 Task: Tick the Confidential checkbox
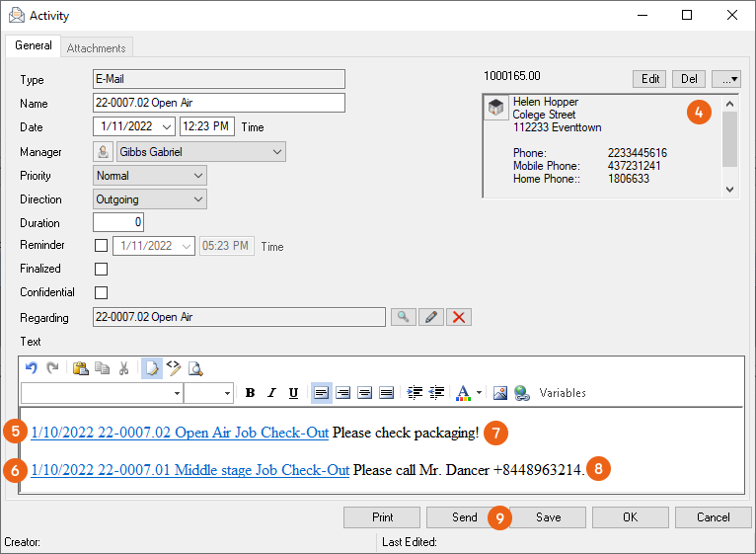(x=101, y=292)
